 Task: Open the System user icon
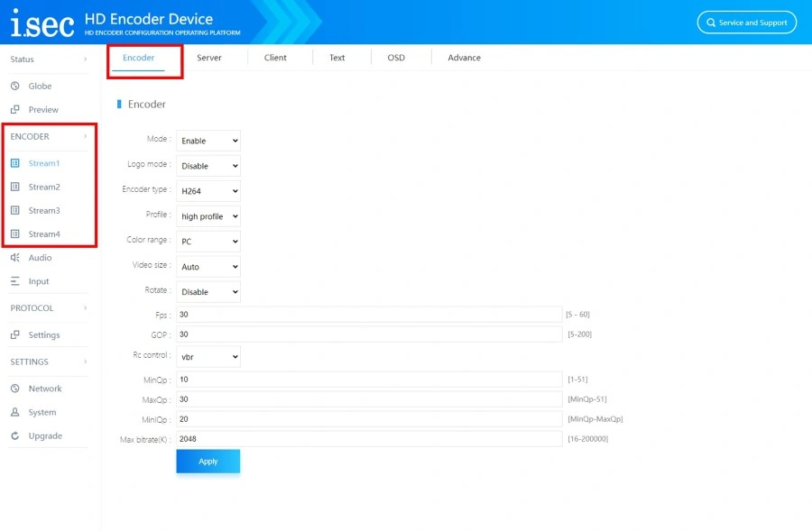[15, 412]
